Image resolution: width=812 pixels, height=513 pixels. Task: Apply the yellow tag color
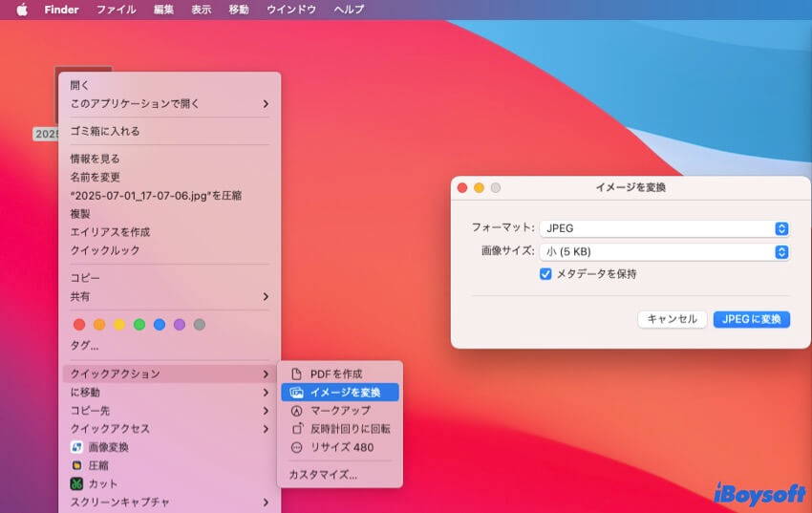tap(119, 325)
